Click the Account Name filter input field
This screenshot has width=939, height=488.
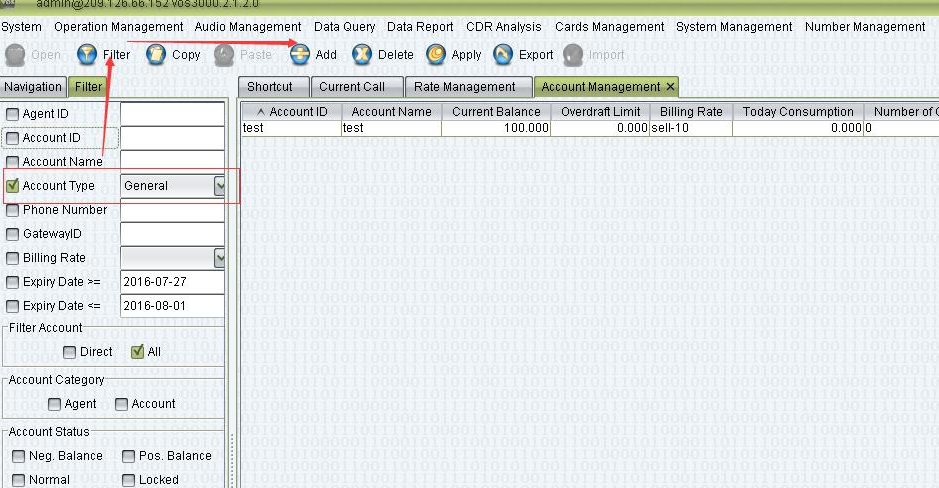[172, 160]
